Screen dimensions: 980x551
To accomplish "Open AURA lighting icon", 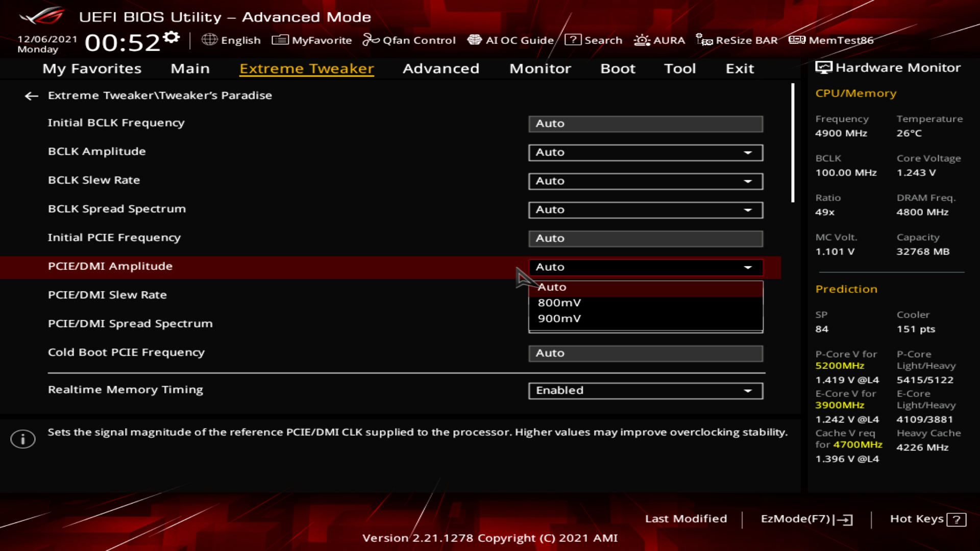I will coord(642,40).
